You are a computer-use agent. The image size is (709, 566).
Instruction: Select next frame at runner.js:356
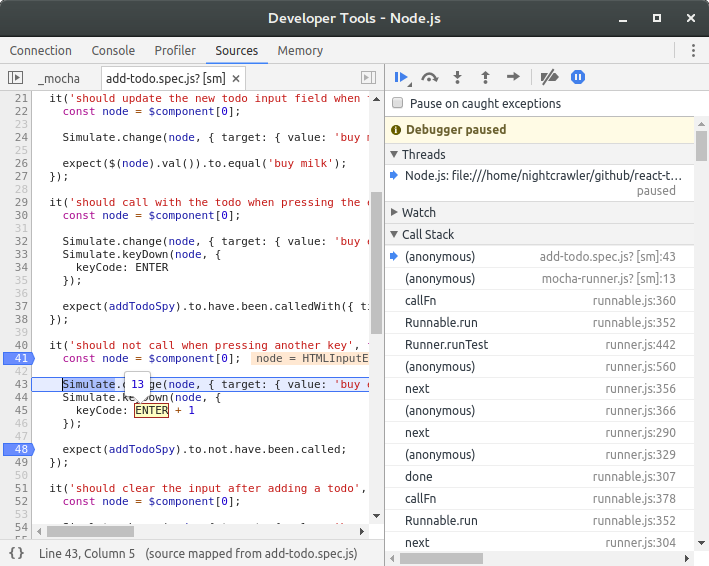539,389
